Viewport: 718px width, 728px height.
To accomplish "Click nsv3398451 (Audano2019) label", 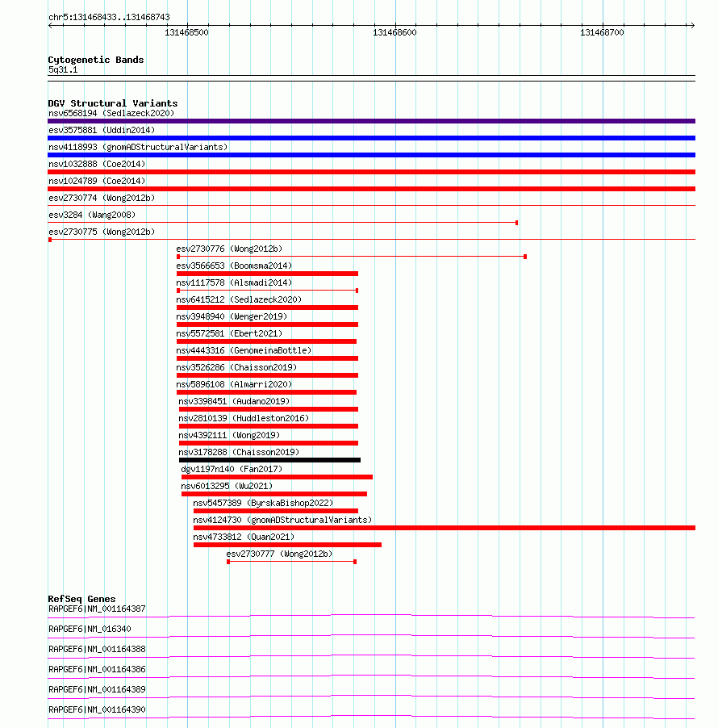I will click(234, 401).
